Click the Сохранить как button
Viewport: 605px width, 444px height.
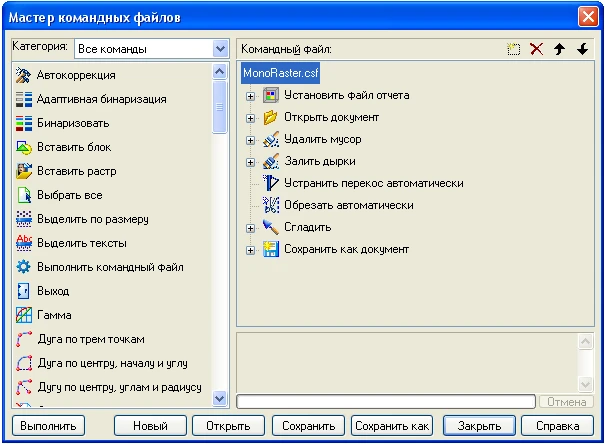(x=392, y=426)
